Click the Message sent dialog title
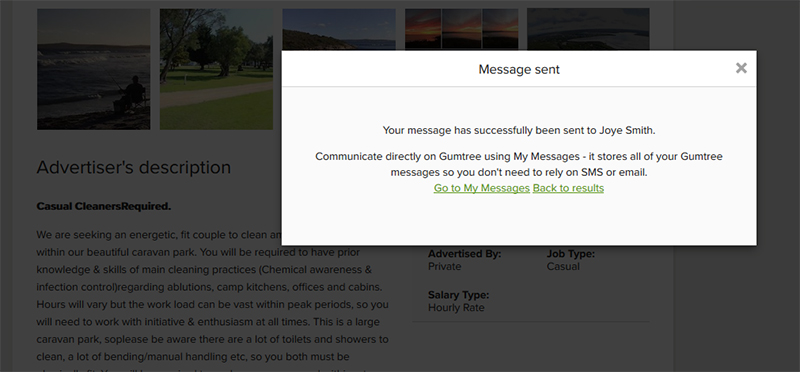The width and height of the screenshot is (800, 372). click(x=519, y=69)
